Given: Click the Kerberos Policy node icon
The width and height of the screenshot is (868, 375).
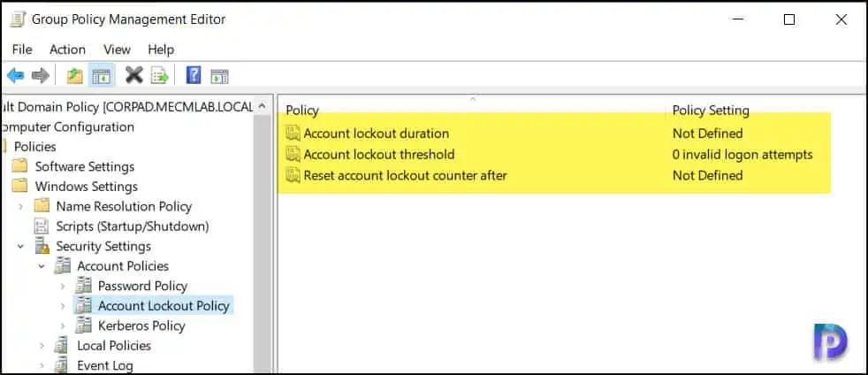Looking at the screenshot, I should coord(84,325).
